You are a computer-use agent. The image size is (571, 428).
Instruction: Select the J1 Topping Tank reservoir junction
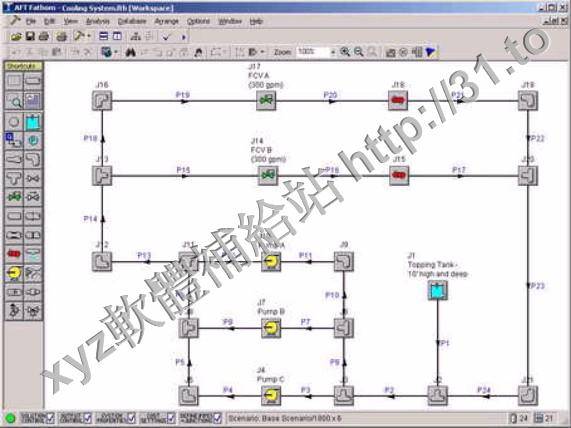coord(437,291)
